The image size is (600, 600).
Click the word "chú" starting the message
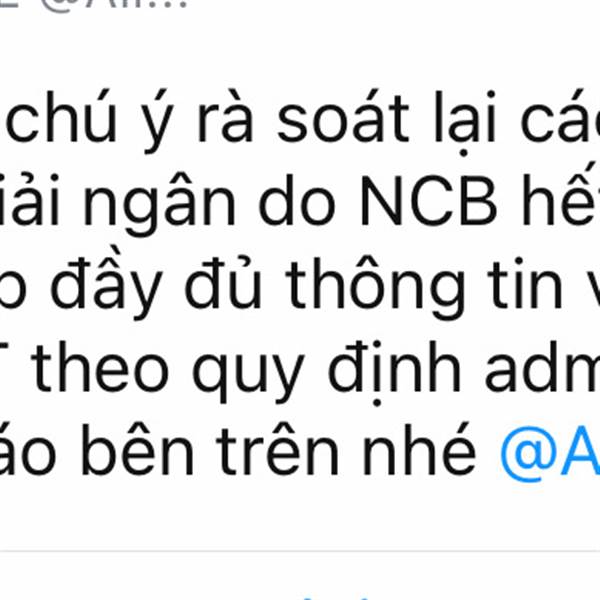tap(61, 117)
